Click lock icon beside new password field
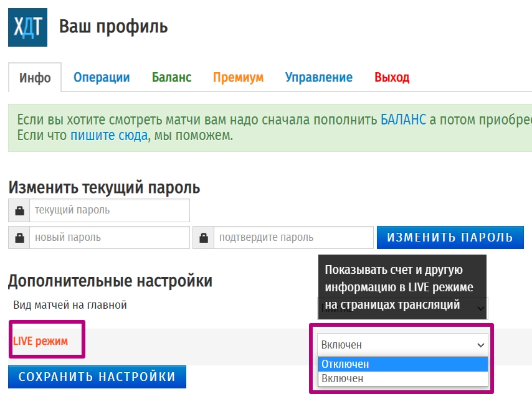This screenshot has width=532, height=394. (19, 238)
